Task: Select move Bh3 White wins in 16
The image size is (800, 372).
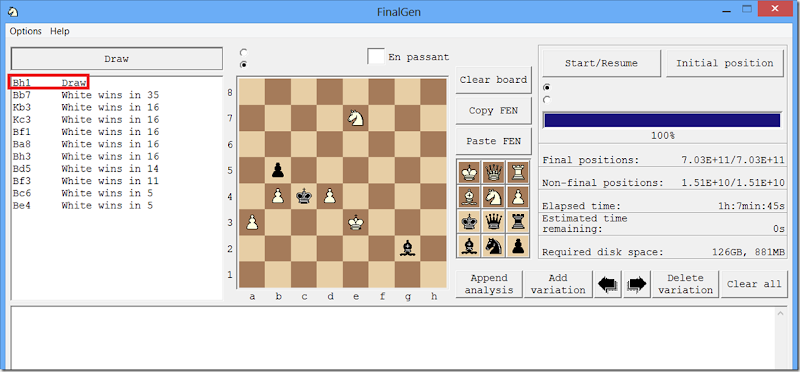Action: (86, 156)
